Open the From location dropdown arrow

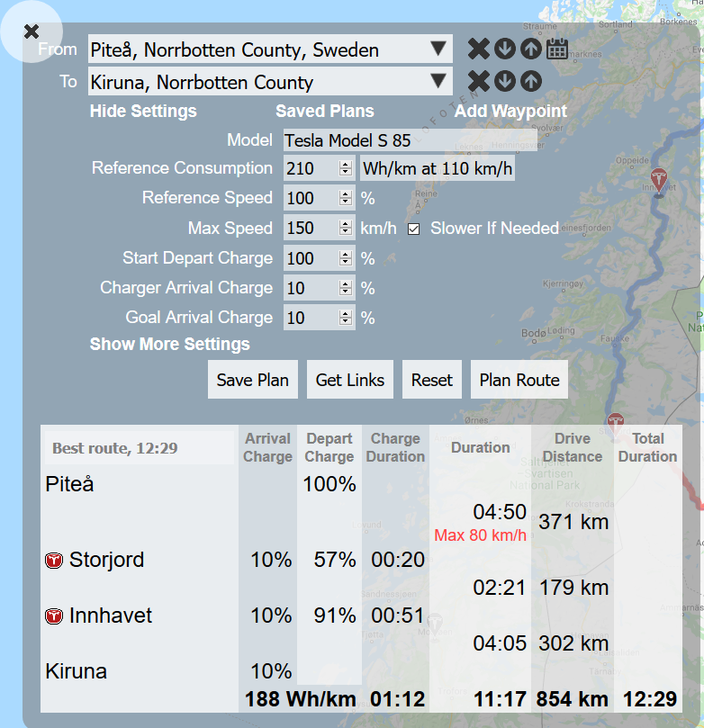[x=438, y=49]
